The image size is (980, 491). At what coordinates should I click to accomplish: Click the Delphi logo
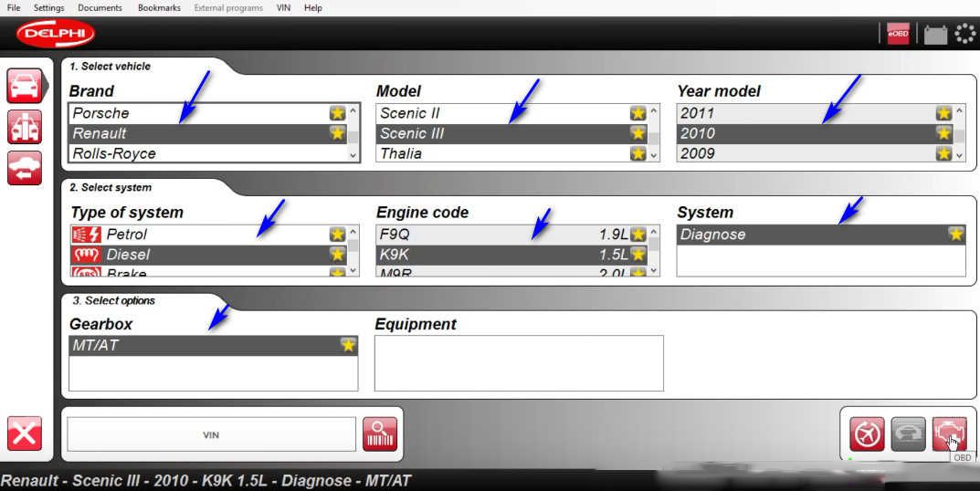click(x=56, y=34)
